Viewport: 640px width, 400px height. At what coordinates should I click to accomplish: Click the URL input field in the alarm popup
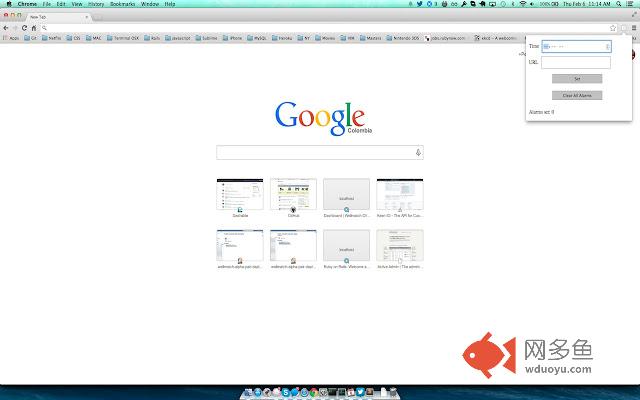576,62
